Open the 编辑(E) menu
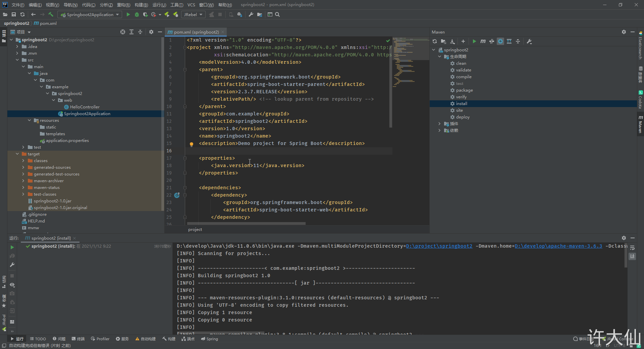This screenshot has height=349, width=644. pyautogui.click(x=35, y=5)
